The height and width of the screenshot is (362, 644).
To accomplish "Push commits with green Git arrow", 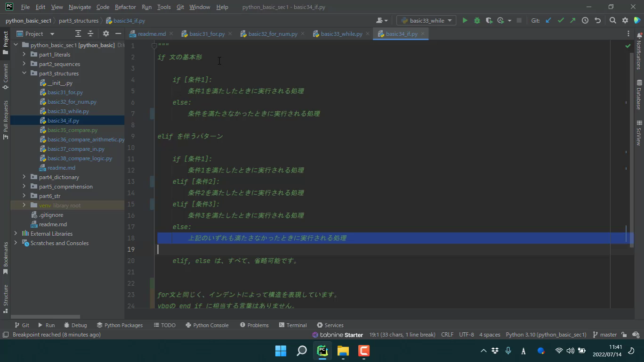I will (572, 20).
